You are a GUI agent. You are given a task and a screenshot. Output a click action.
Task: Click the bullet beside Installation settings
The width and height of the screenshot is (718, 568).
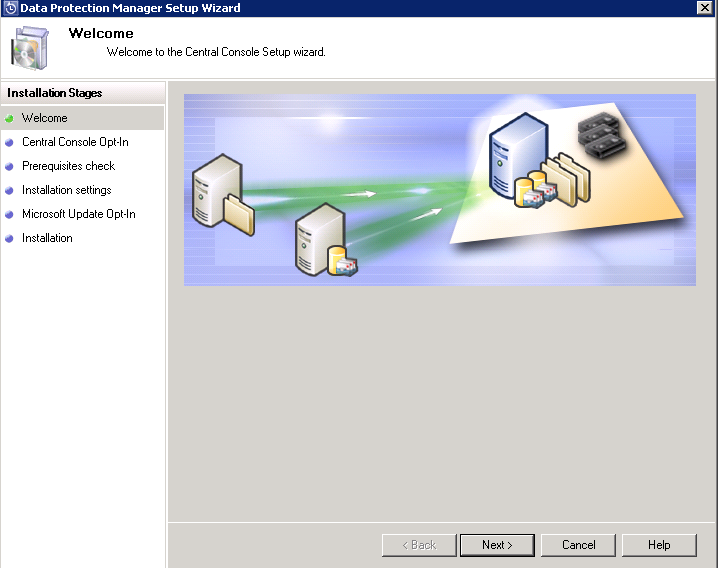tap(9, 191)
